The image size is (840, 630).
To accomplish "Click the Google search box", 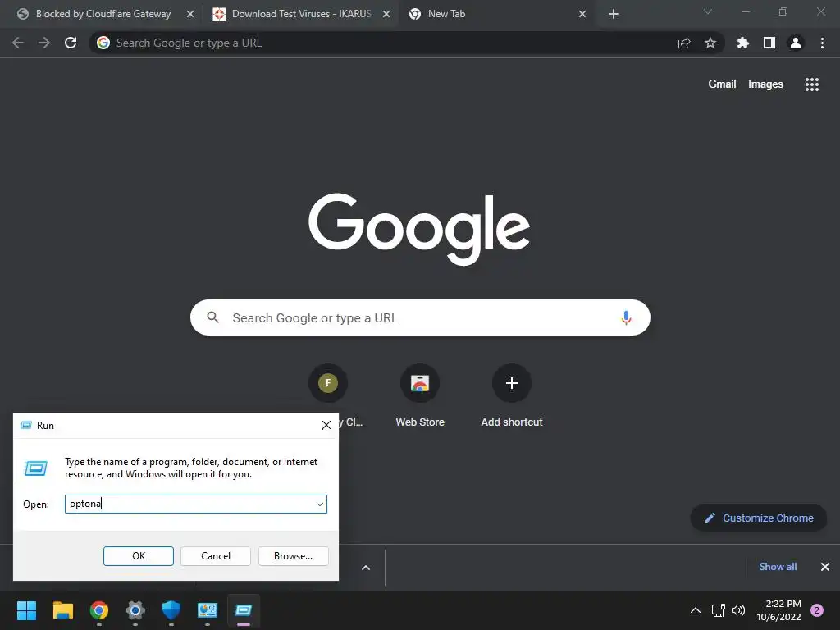I will 420,317.
